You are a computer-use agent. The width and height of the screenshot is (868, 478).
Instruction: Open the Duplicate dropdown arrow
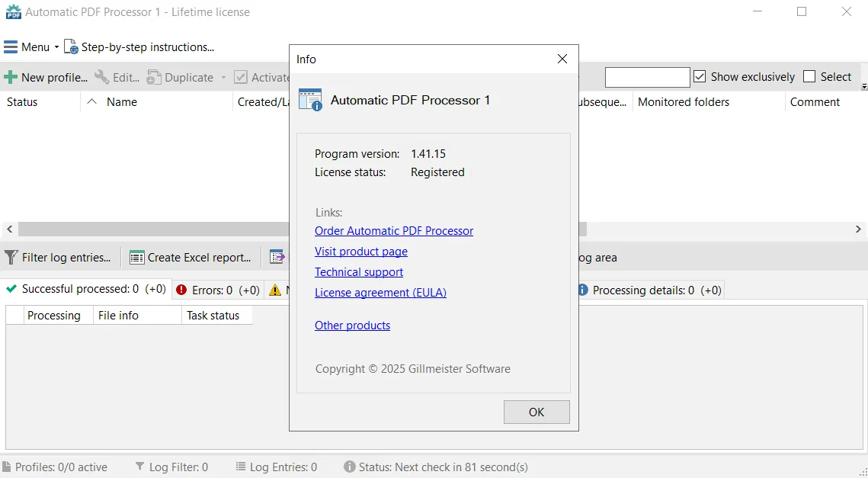[x=223, y=78]
